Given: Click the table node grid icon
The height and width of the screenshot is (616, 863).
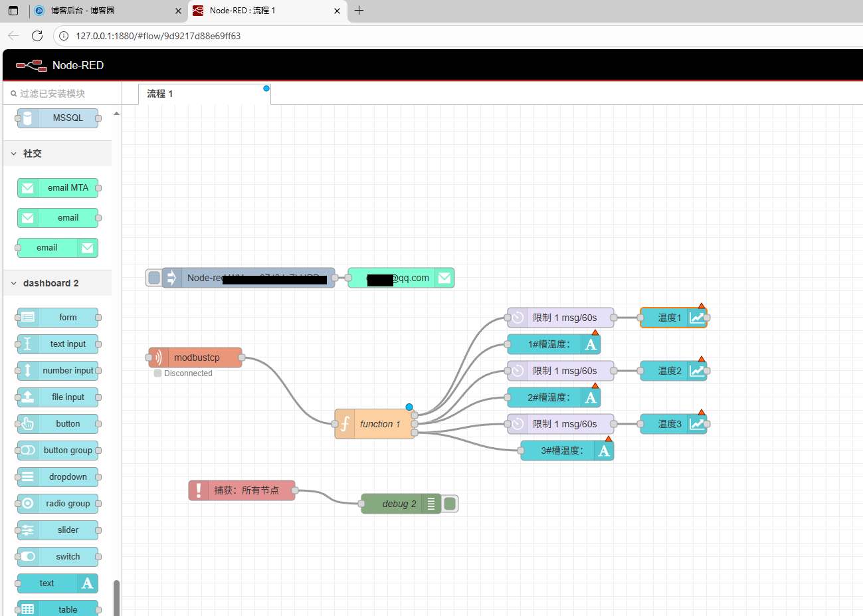Looking at the screenshot, I should [x=28, y=609].
